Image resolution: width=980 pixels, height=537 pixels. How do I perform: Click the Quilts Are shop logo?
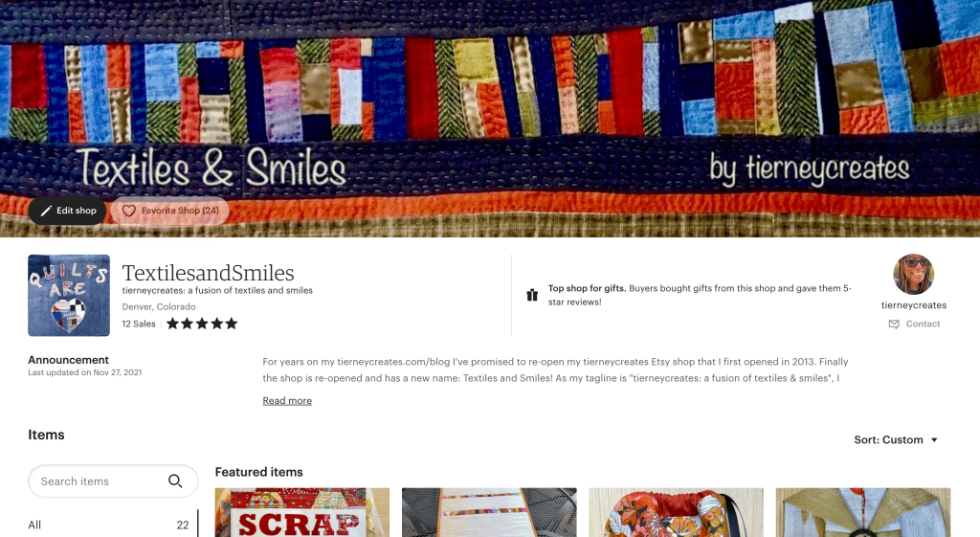69,295
